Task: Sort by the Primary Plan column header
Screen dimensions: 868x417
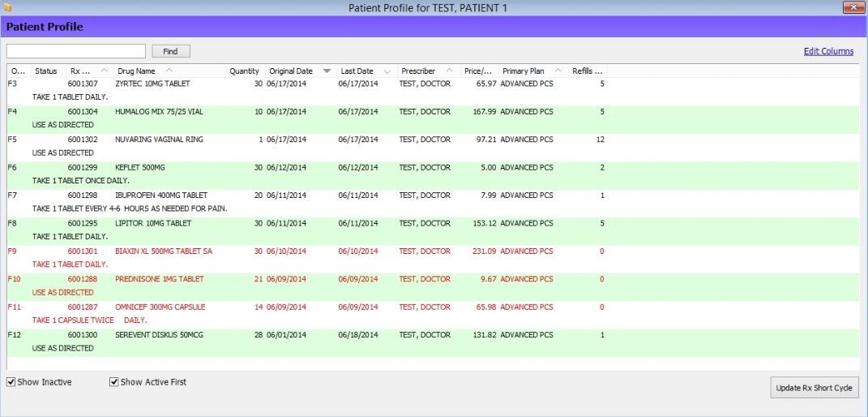Action: coord(533,71)
